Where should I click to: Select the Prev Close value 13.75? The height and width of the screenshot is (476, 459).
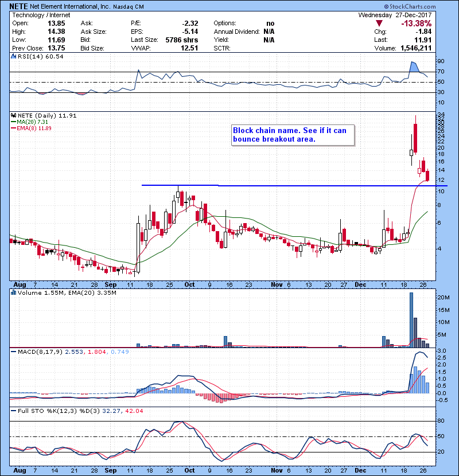(56, 48)
